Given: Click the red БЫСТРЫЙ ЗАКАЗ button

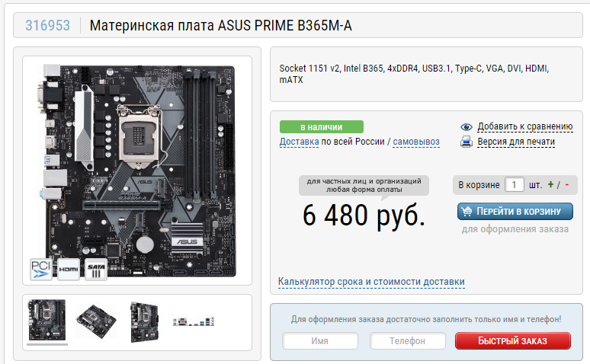Looking at the screenshot, I should coord(512,340).
